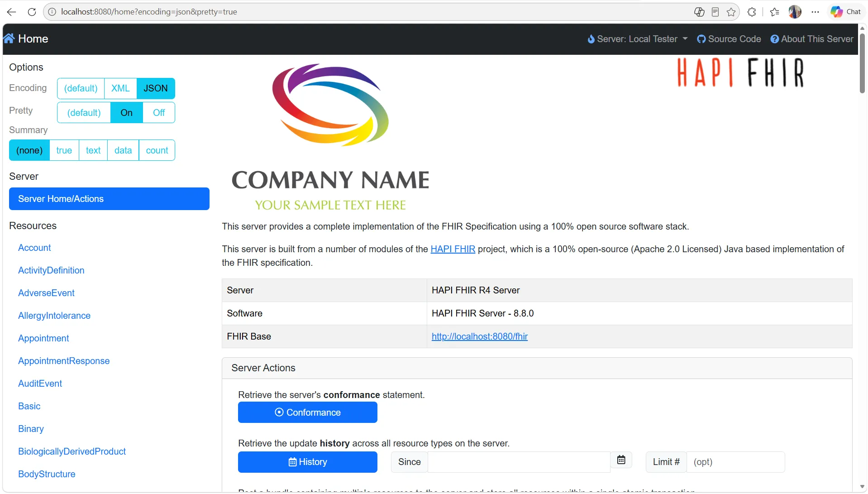This screenshot has height=494, width=868.
Task: Open the Copilot Chat button
Action: coord(845,12)
